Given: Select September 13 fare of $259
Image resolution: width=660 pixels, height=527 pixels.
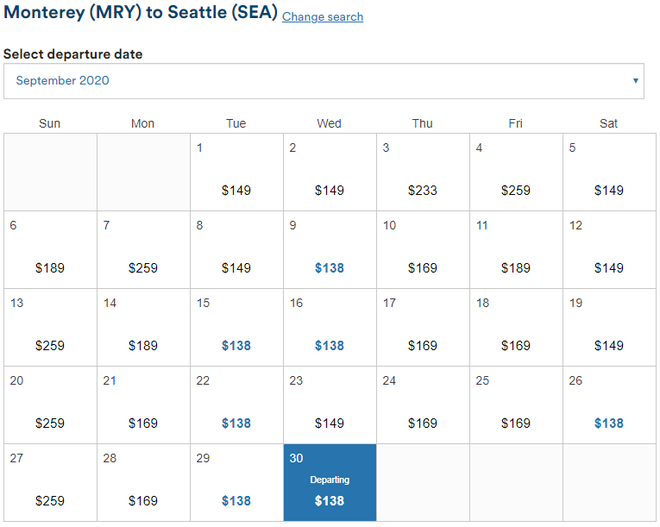Looking at the screenshot, I should tap(50, 328).
